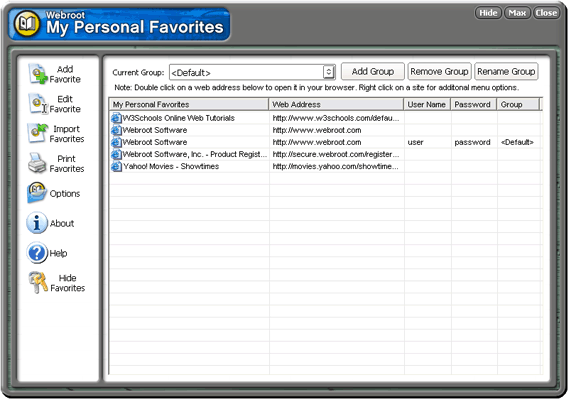Click the W3Schools row browser icon
Screen dimensions: 568x399
tap(116, 118)
